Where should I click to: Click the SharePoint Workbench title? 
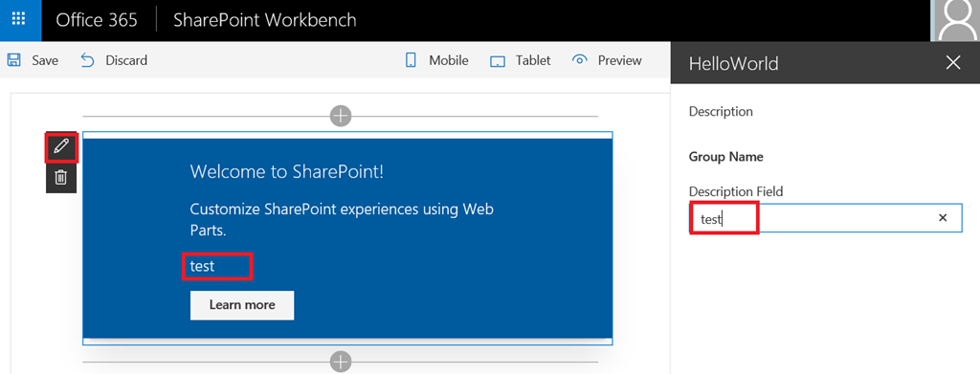(265, 20)
